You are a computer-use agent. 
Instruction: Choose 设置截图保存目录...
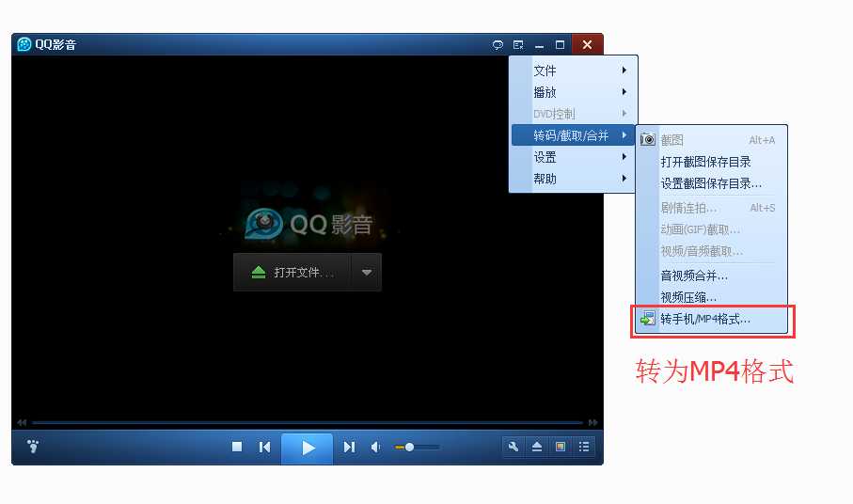[x=712, y=183]
